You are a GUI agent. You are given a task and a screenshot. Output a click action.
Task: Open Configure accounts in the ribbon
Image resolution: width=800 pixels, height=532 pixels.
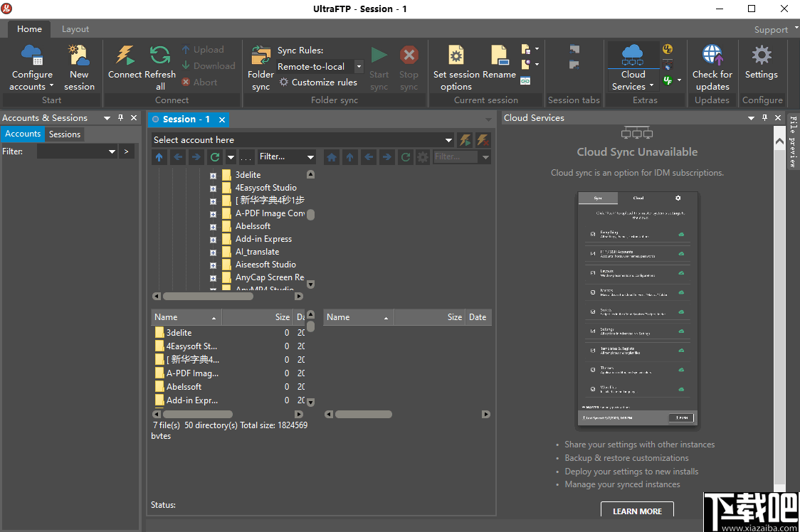coord(32,68)
